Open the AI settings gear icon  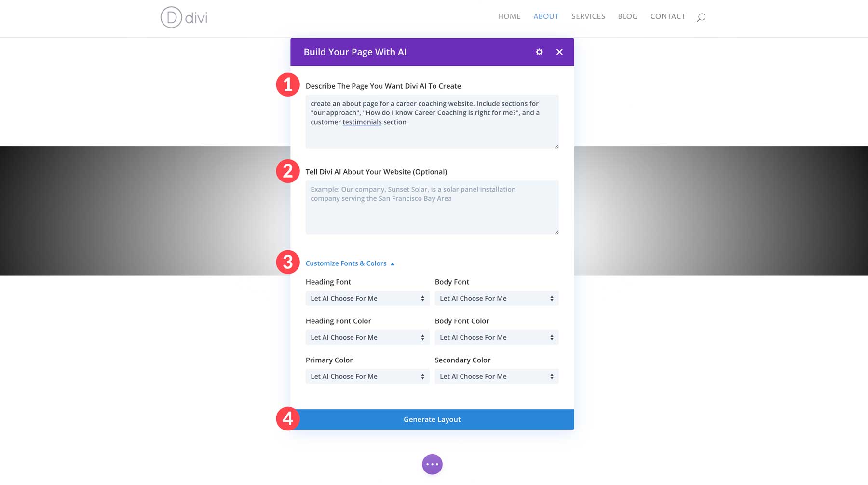pos(539,52)
